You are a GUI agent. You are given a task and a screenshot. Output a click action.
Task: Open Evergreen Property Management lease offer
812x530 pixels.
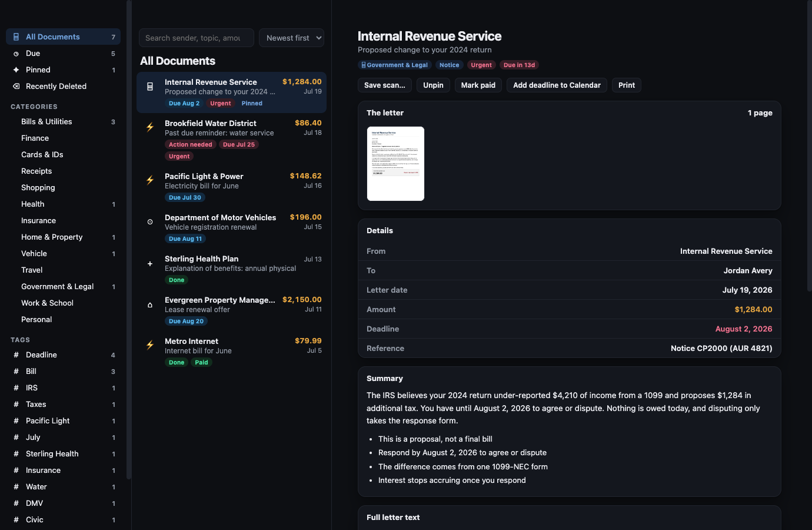[231, 310]
